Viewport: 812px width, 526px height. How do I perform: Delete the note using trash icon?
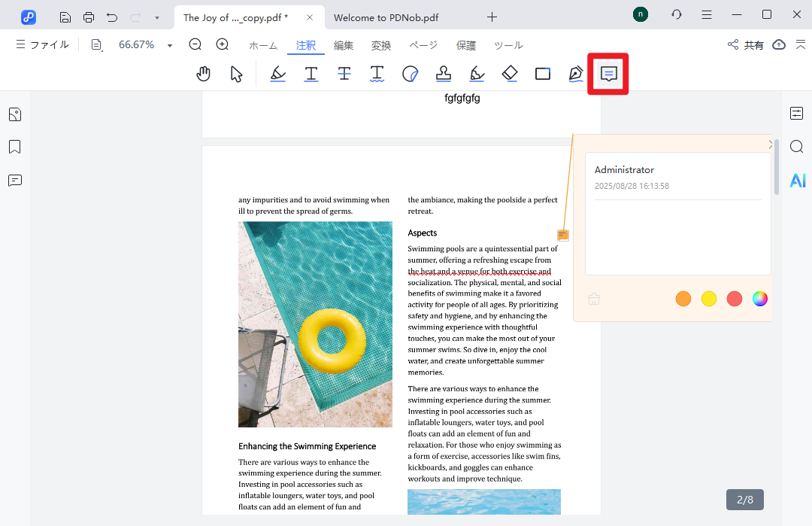[594, 299]
